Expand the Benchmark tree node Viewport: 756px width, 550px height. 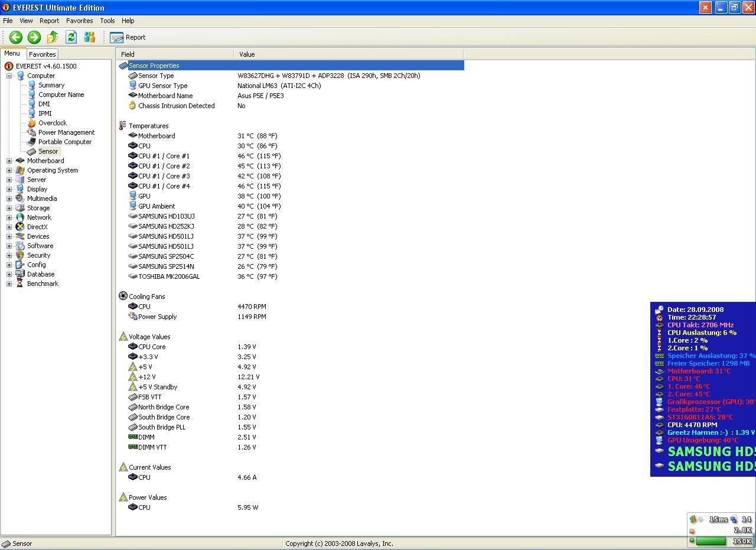tap(9, 284)
